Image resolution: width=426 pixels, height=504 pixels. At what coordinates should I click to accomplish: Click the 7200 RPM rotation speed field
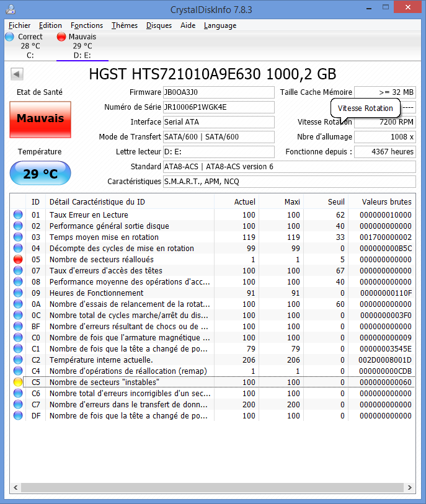(x=385, y=122)
